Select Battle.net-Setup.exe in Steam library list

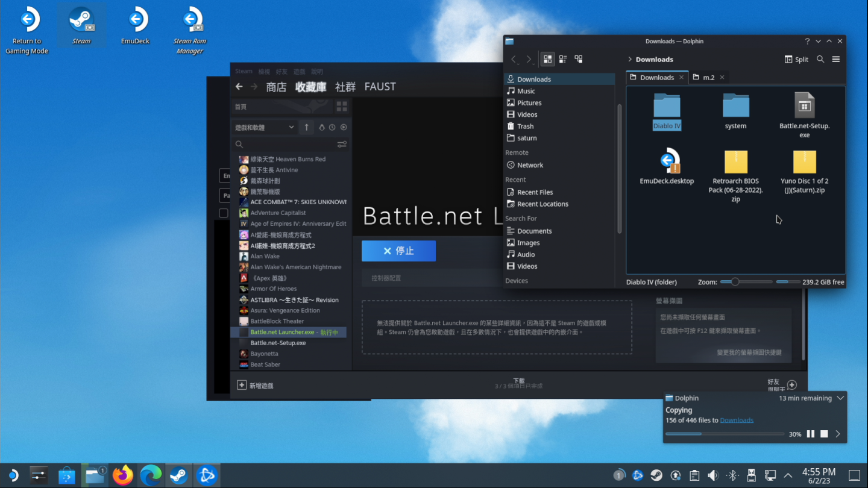click(x=289, y=343)
